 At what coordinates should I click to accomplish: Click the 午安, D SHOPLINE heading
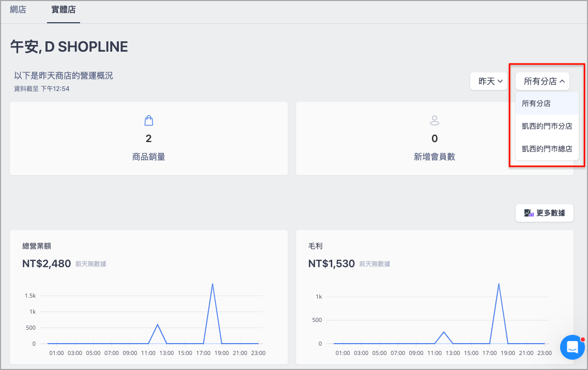tap(69, 47)
